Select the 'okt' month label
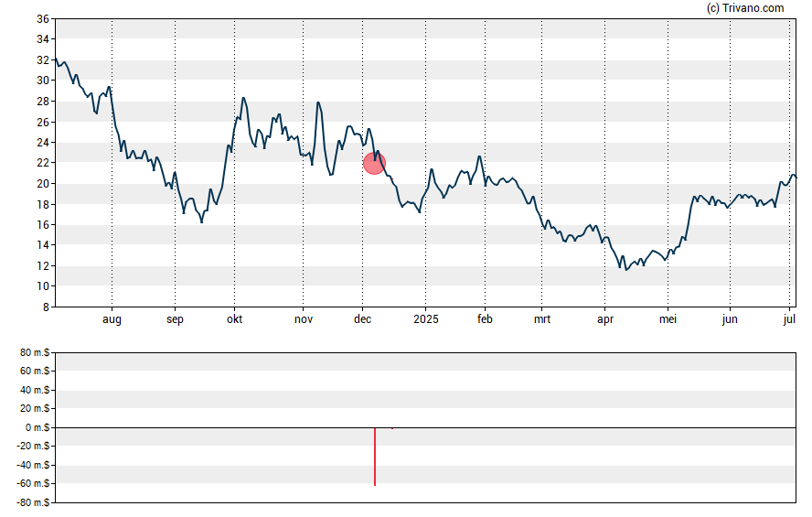Viewport: 812px width, 517px height. (235, 319)
